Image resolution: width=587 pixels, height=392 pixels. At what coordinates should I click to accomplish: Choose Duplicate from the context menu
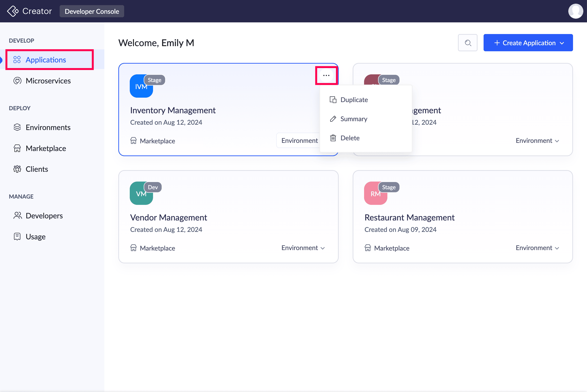(x=354, y=100)
